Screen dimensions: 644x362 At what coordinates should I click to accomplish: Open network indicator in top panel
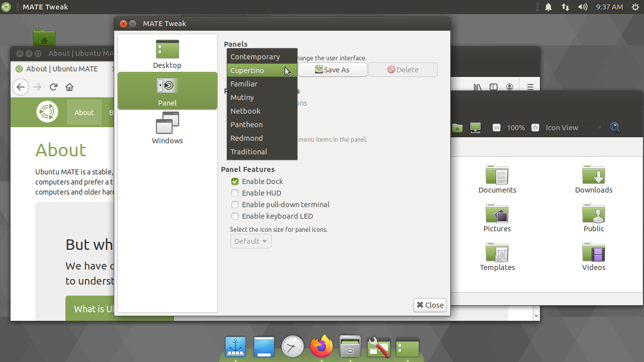566,7
